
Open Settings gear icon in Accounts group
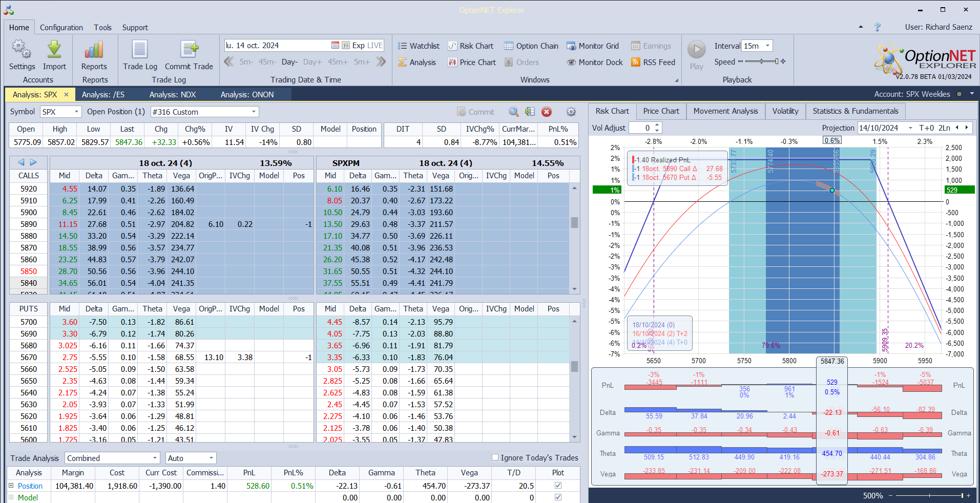(22, 50)
